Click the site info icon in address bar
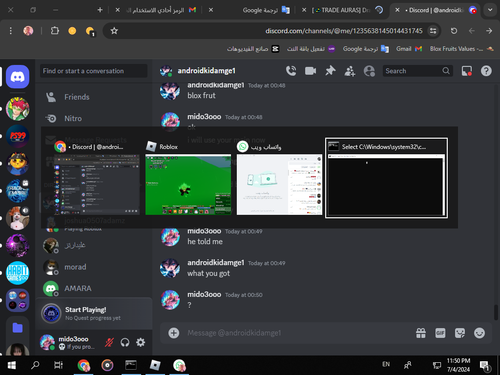 point(433,31)
